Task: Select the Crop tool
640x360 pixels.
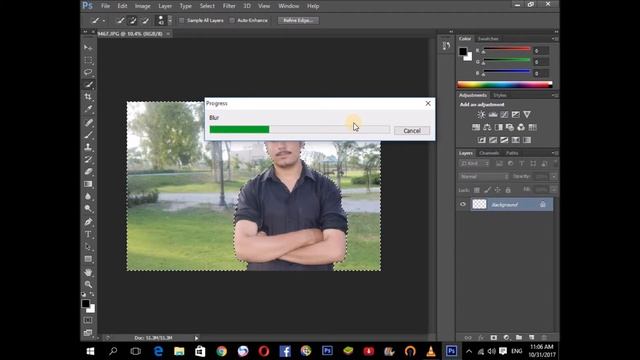Action: [88, 97]
